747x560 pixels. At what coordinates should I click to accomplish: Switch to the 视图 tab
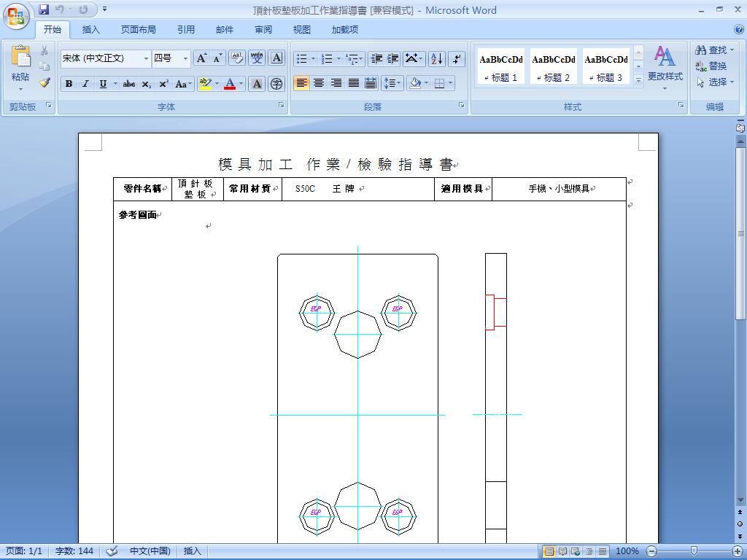[301, 29]
